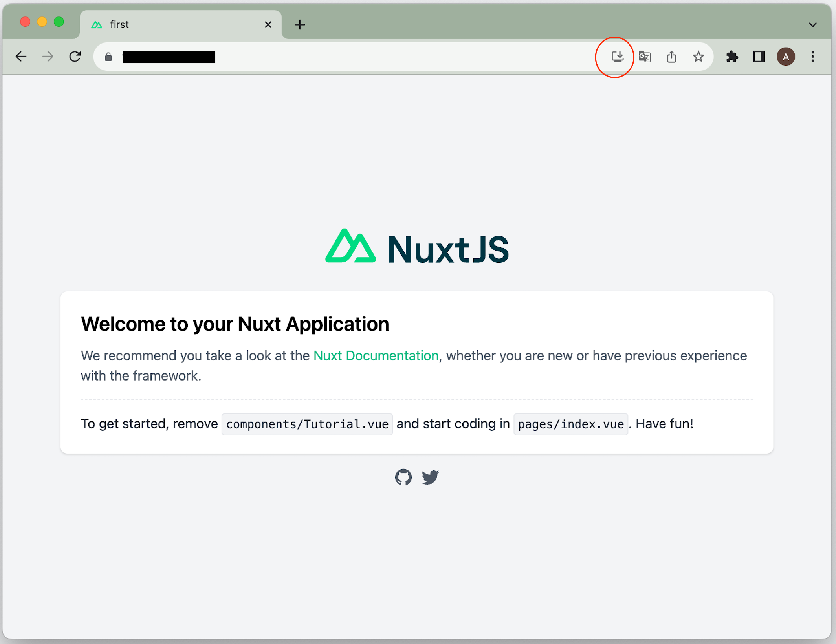Open the Nuxt Documentation link
Viewport: 836px width, 644px height.
point(376,356)
